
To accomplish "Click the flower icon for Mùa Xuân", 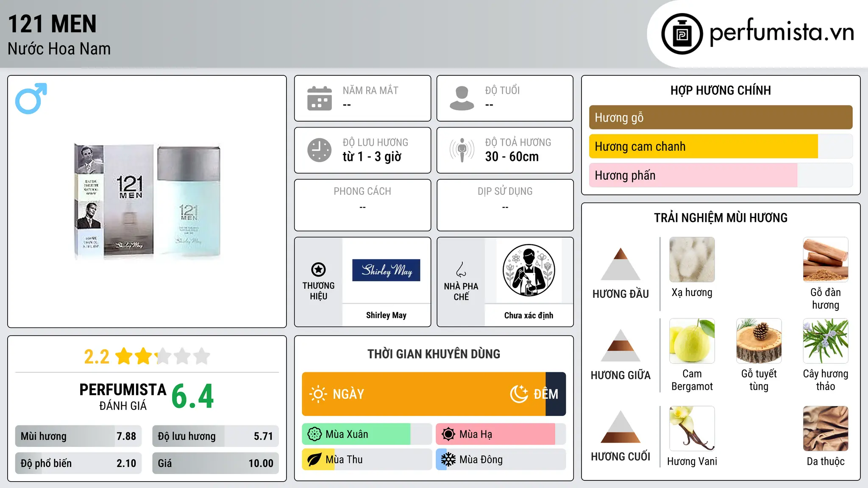I will [314, 434].
